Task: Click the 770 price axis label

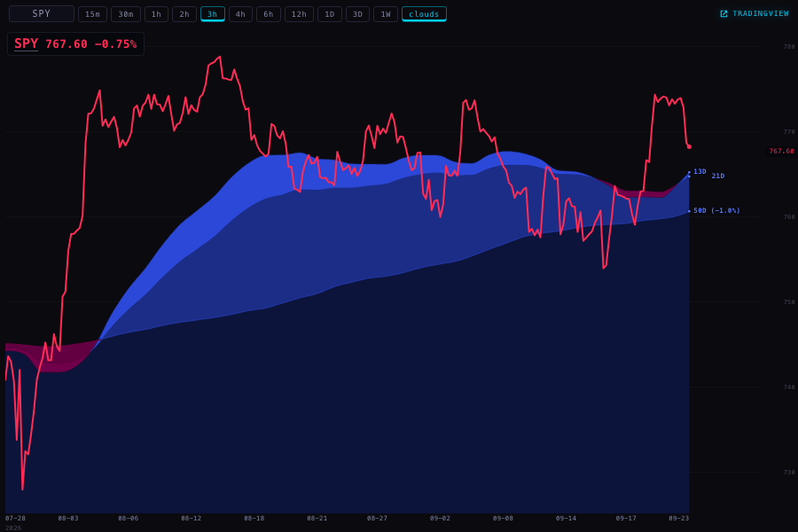Action: (789, 132)
